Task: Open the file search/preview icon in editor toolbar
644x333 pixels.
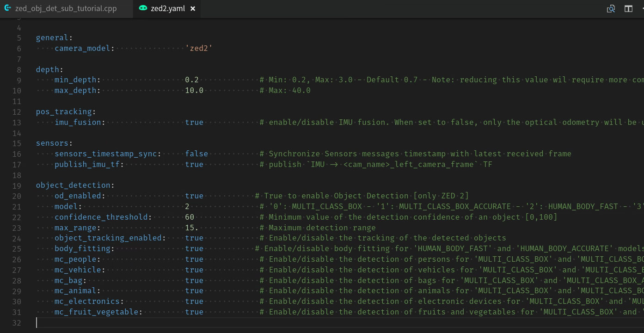Action: 611,9
